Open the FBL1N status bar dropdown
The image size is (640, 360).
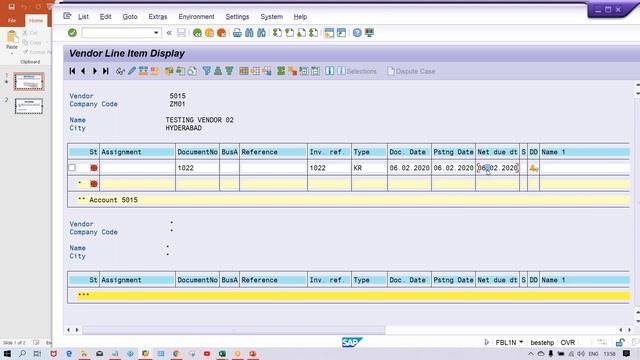(x=521, y=342)
